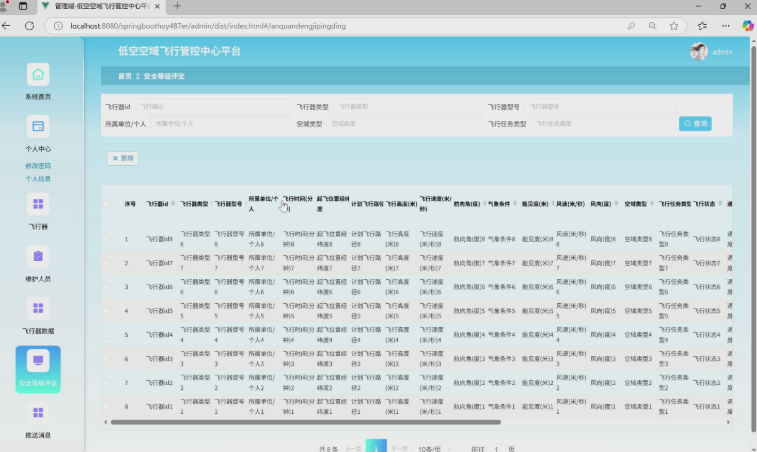
Task: Click the browser address bar URL
Action: click(208, 26)
